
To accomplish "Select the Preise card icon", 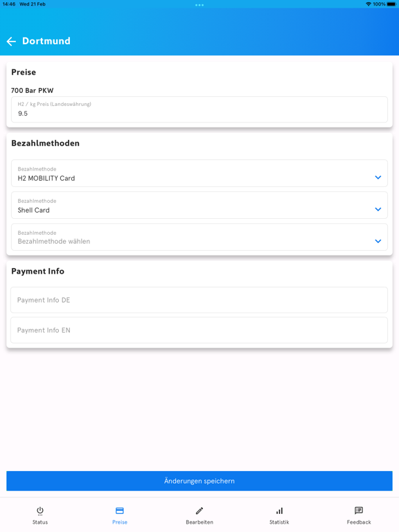I will tap(120, 511).
